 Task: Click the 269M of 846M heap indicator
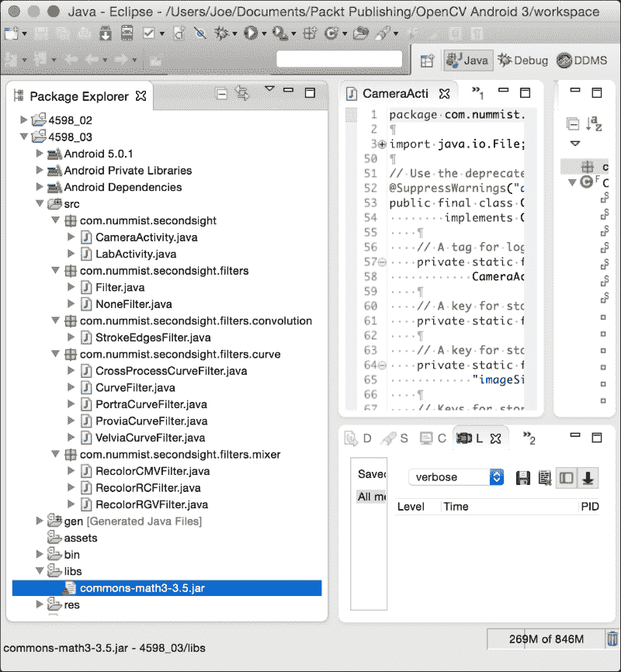tap(545, 638)
